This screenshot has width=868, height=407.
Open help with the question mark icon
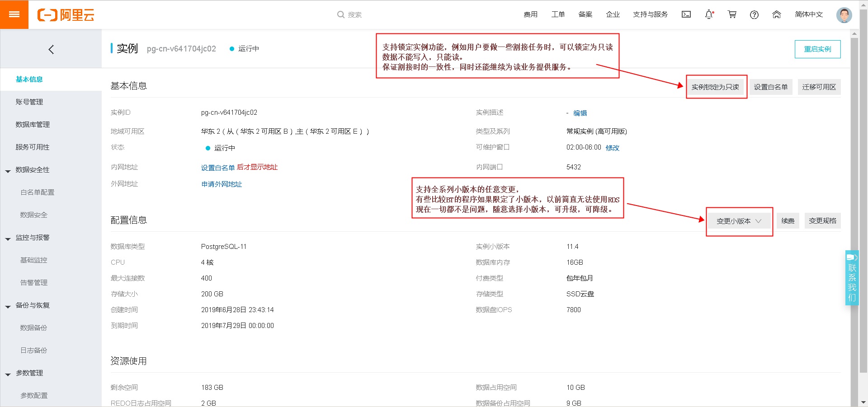[754, 14]
